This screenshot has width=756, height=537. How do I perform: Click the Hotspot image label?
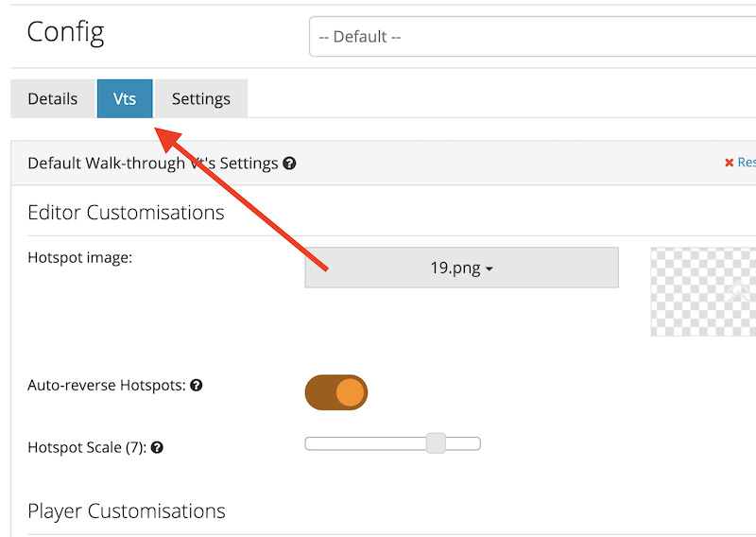[x=80, y=258]
